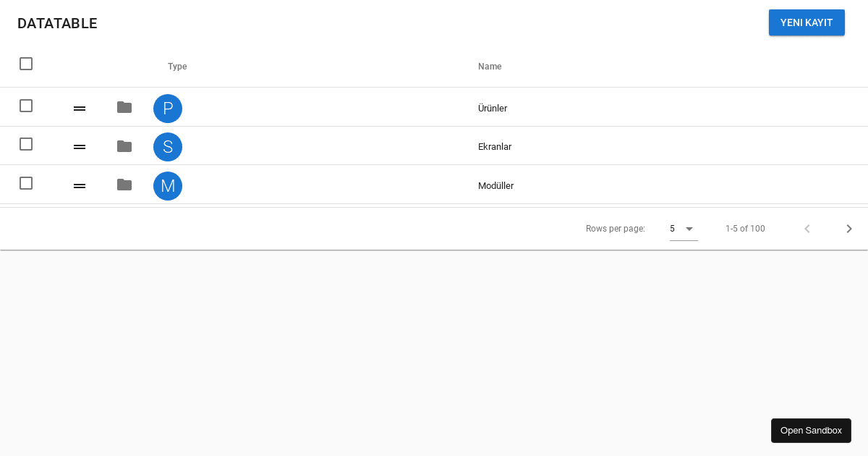868x456 pixels.
Task: Click the previous page chevron
Action: pyautogui.click(x=807, y=228)
